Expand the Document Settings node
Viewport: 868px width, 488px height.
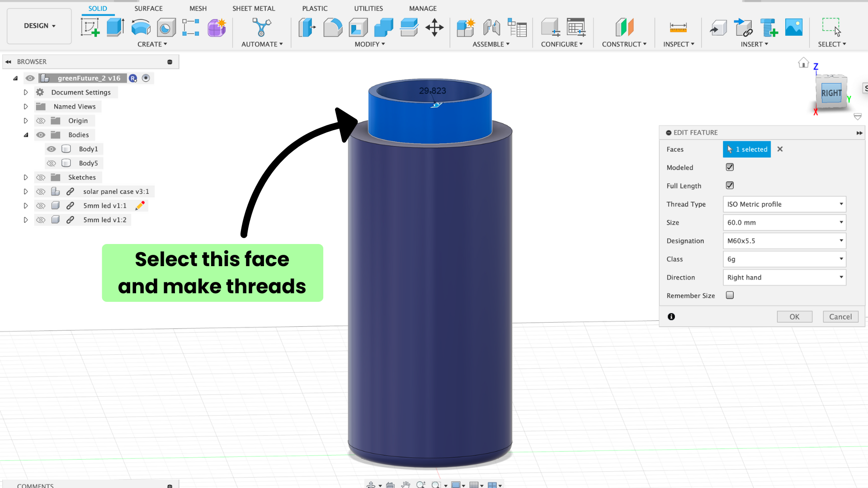click(26, 92)
